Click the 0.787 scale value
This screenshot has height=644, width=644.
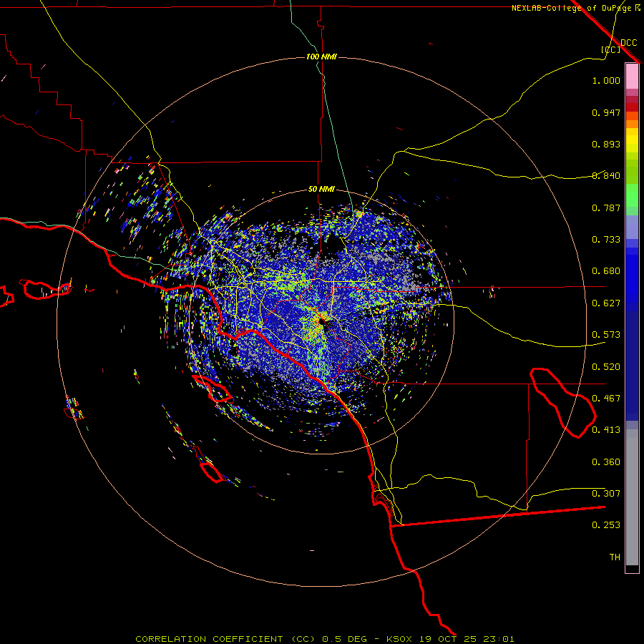coord(606,208)
